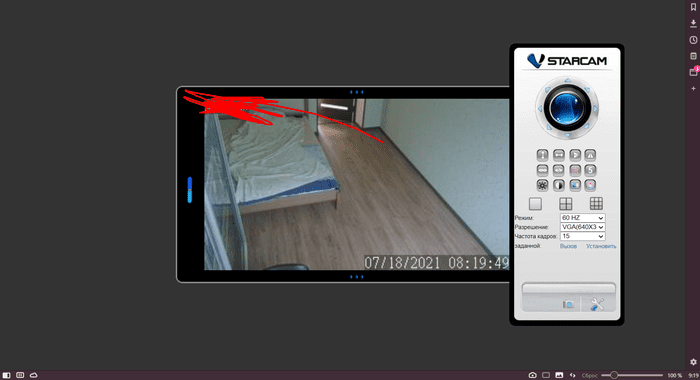The image size is (700, 380).
Task: Switch to nine-camera grid layout
Action: pyautogui.click(x=596, y=204)
